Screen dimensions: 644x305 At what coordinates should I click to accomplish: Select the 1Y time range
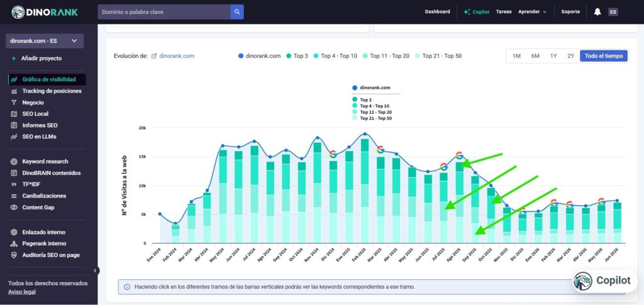pos(553,56)
